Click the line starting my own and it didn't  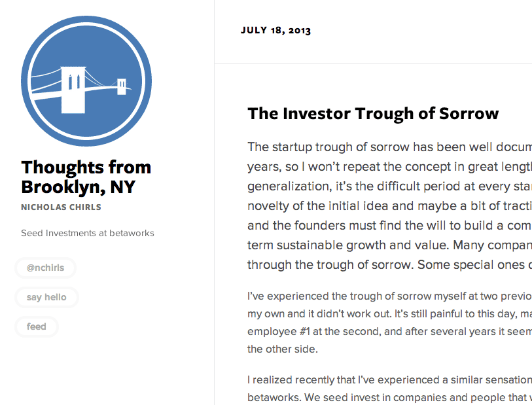[389, 314]
